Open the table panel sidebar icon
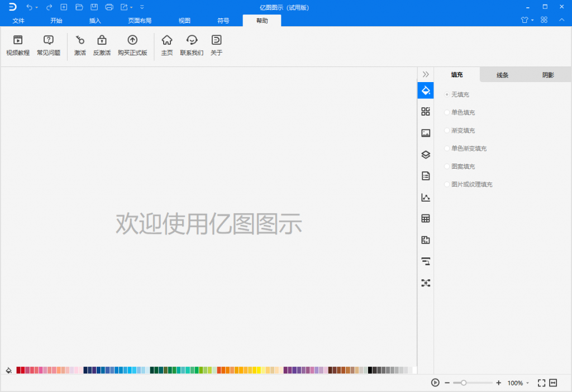572x392 pixels. tap(426, 218)
